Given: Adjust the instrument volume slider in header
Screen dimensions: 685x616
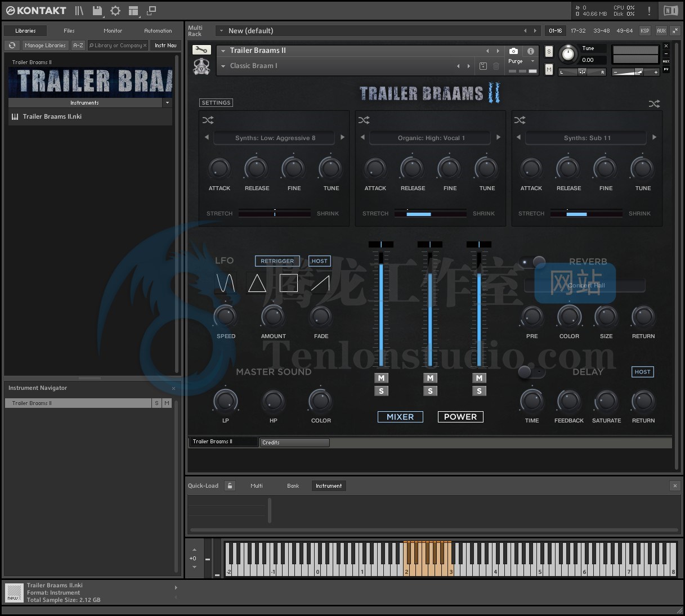Looking at the screenshot, I should (x=635, y=72).
